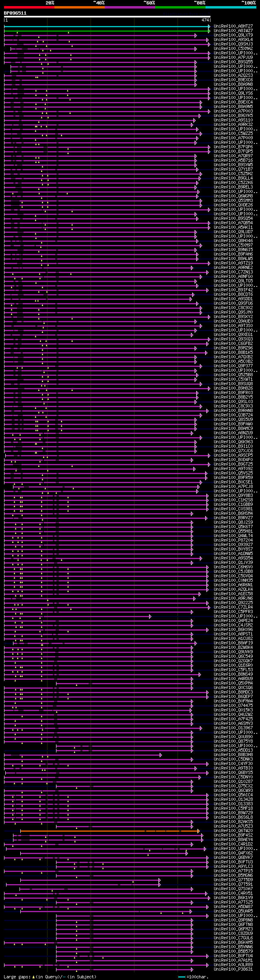Select hit UniRef100_Q8J2S9
Image resolution: width=260 pixels, height=980 pixels.
(233, 523)
